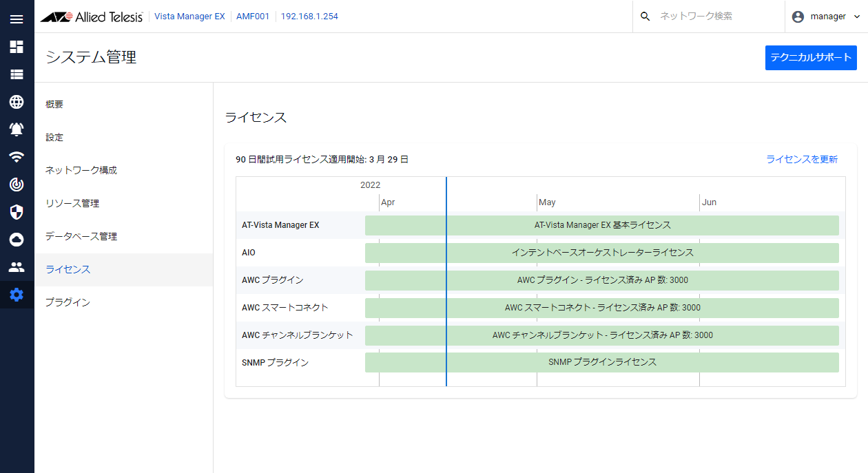This screenshot has height=473, width=868.
Task: Open the Wi-Fi wireless management icon
Action: click(x=17, y=157)
